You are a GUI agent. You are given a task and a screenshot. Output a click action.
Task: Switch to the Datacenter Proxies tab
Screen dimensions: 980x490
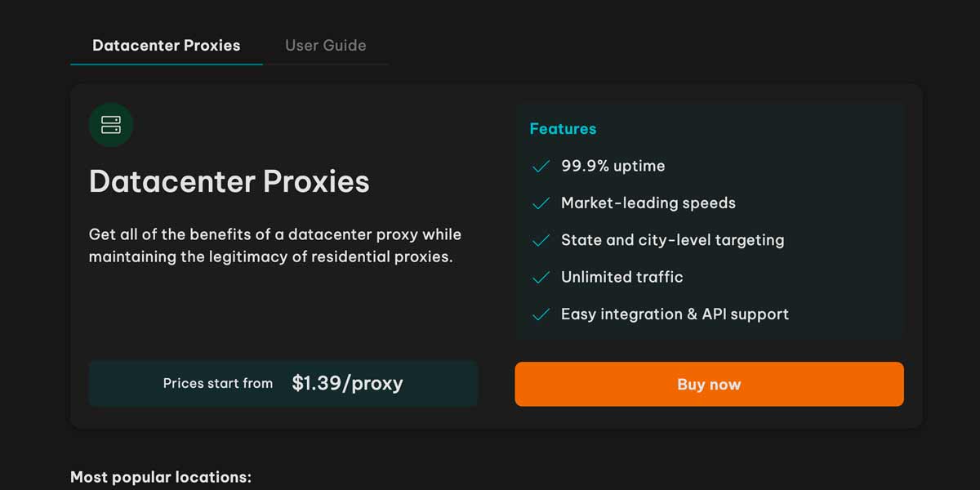(x=166, y=46)
